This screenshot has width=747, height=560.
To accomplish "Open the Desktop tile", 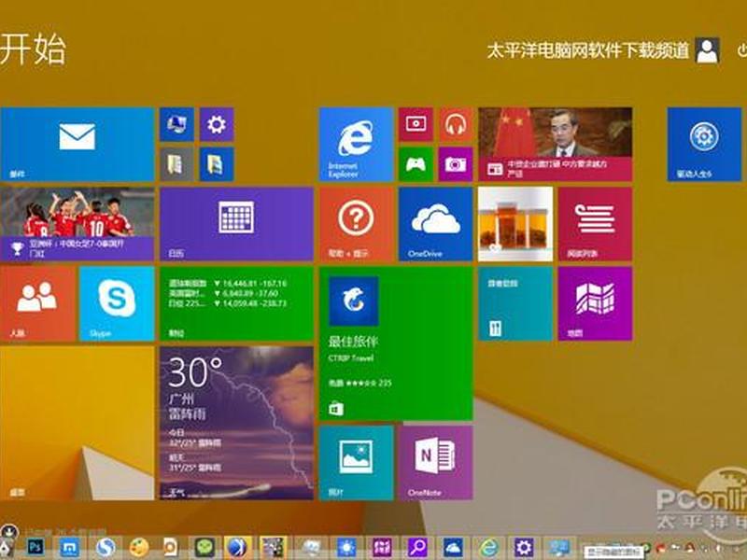I will (78, 423).
